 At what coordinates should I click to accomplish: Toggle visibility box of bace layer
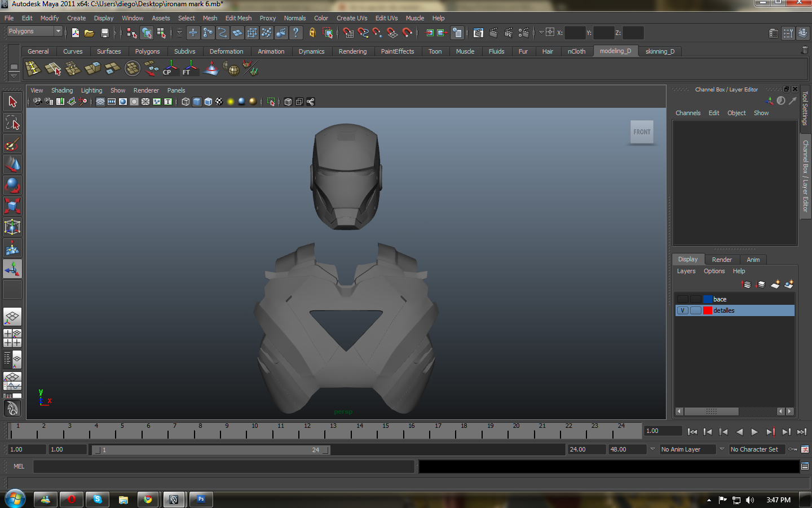point(682,299)
